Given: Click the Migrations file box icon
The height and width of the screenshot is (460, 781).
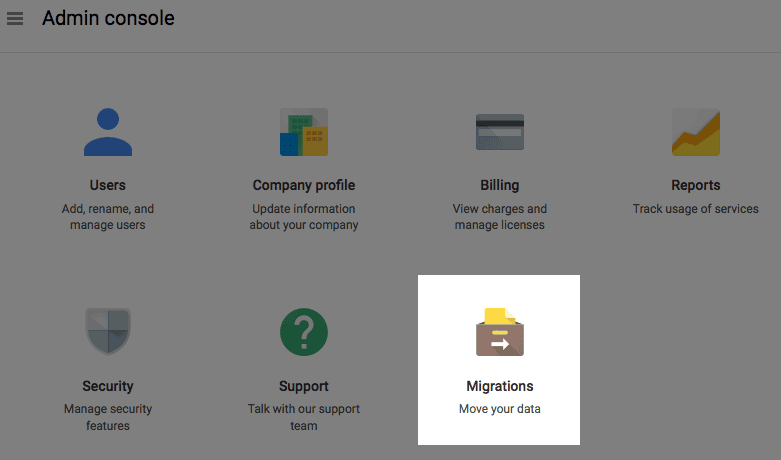Looking at the screenshot, I should coord(500,332).
